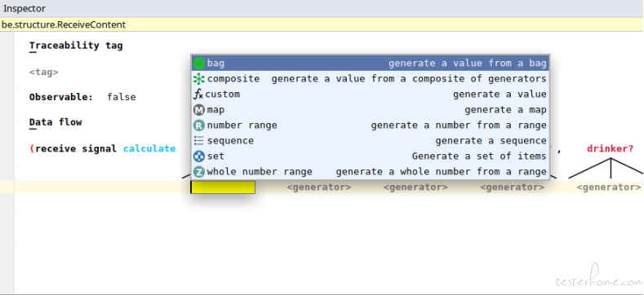Click the Observable: label
This screenshot has width=644, height=295.
(61, 97)
